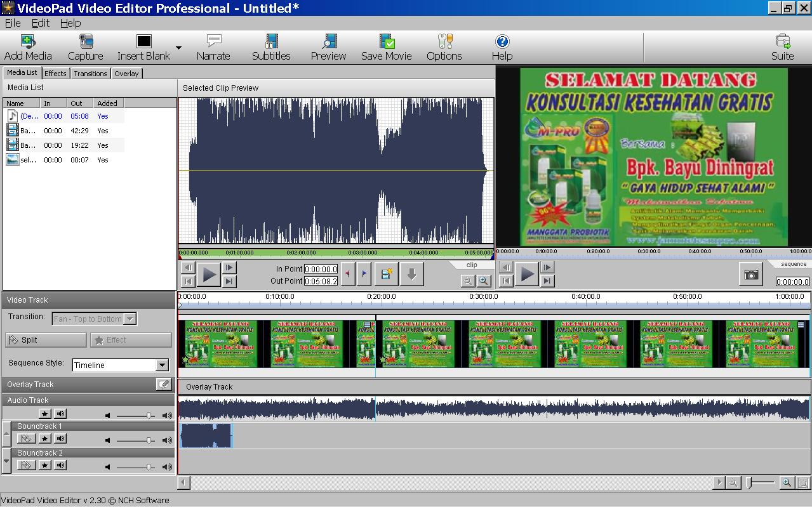Open Options settings

444,48
